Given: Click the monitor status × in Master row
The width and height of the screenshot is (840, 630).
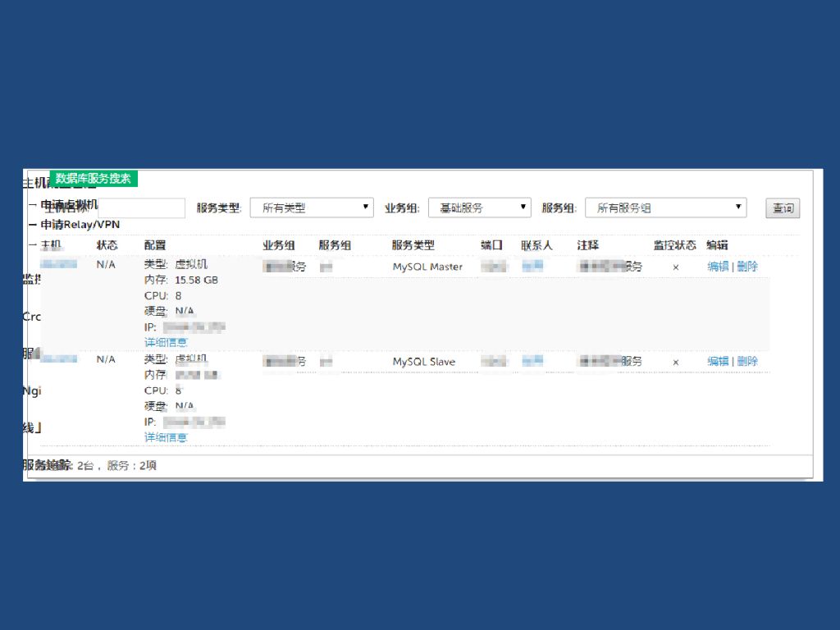Looking at the screenshot, I should (676, 267).
